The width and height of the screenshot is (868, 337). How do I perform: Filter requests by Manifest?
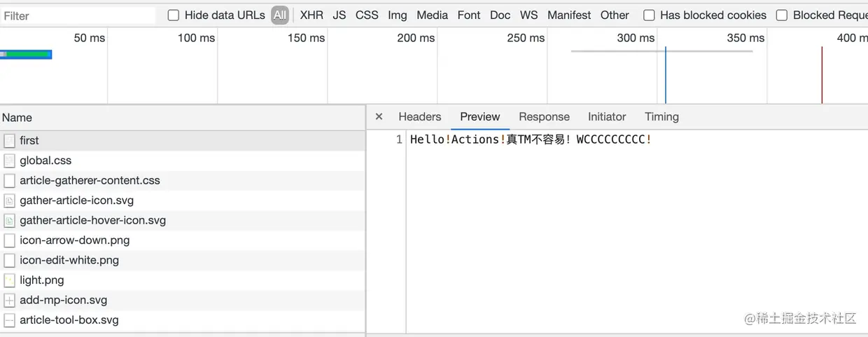click(x=569, y=15)
